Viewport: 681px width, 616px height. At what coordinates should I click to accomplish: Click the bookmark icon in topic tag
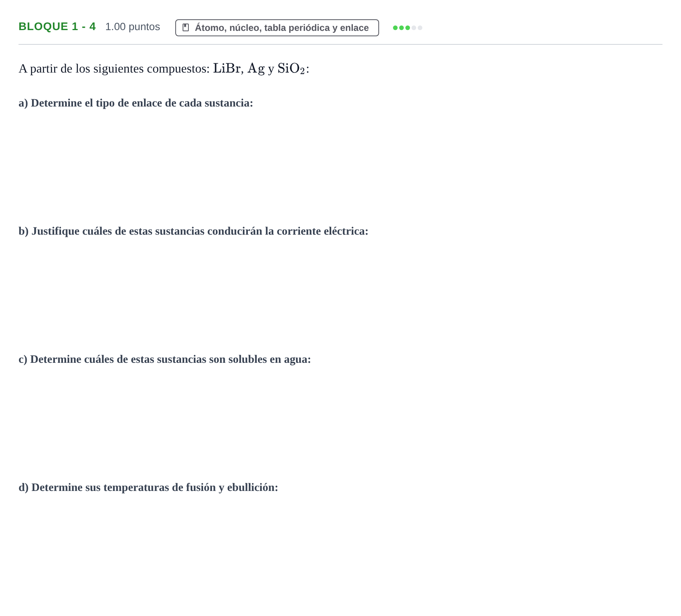(186, 27)
